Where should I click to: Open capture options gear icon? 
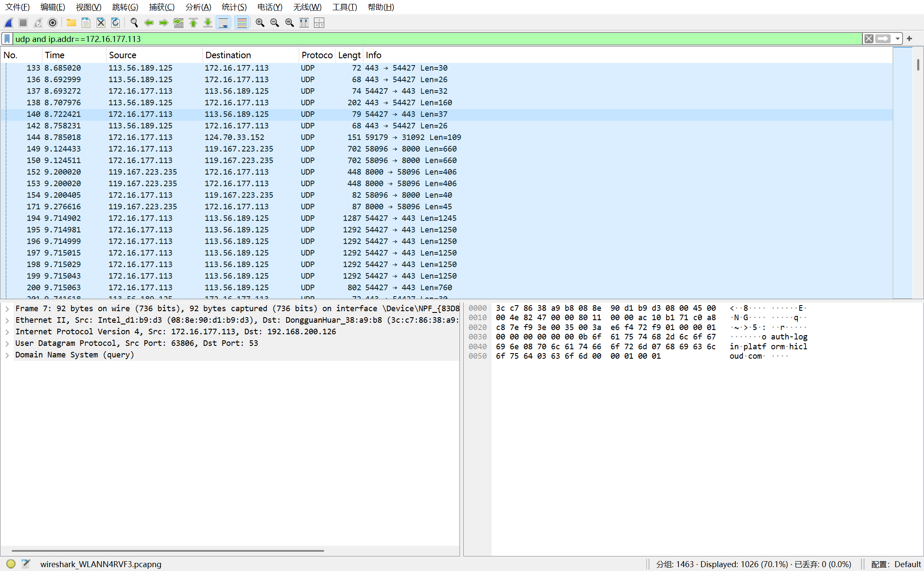click(x=53, y=23)
